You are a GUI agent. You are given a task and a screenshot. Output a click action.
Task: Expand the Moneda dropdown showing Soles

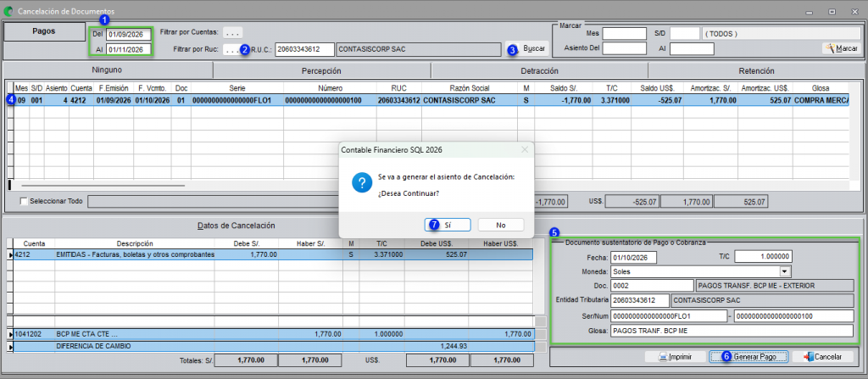[x=784, y=271]
